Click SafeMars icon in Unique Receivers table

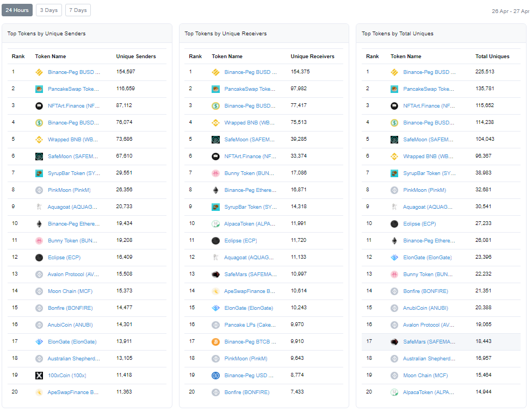[x=216, y=274]
